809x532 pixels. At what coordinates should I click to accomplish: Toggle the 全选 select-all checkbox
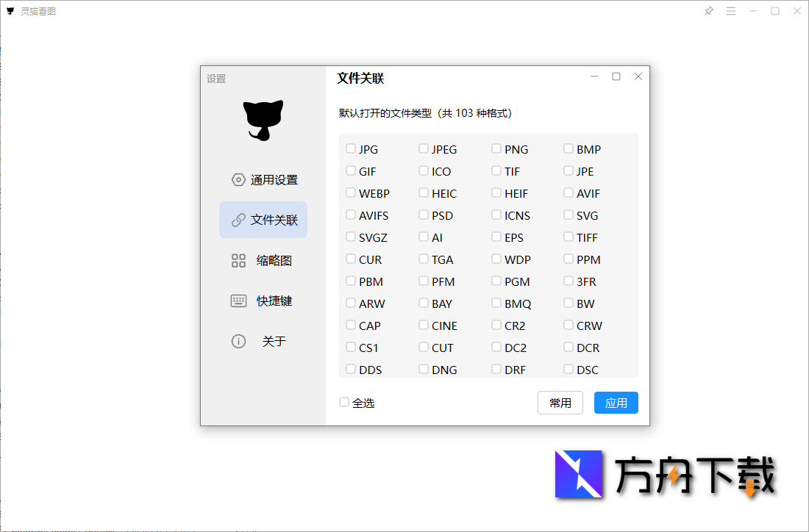343,402
